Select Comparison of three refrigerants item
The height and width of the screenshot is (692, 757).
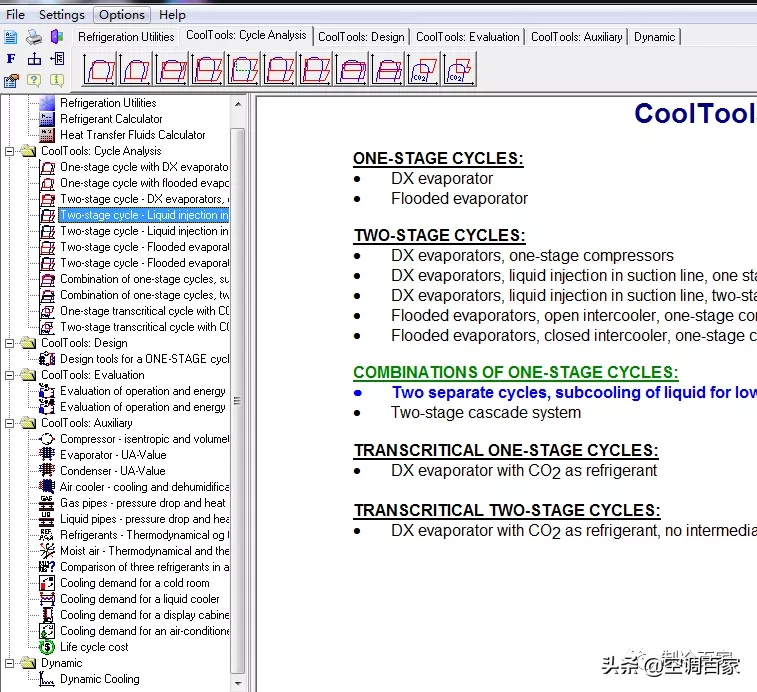click(x=144, y=567)
